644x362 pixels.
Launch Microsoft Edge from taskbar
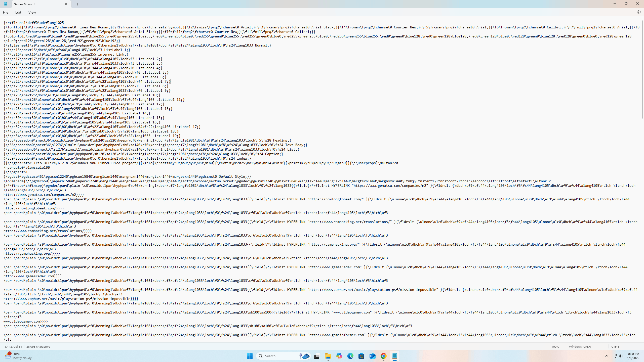click(x=350, y=356)
